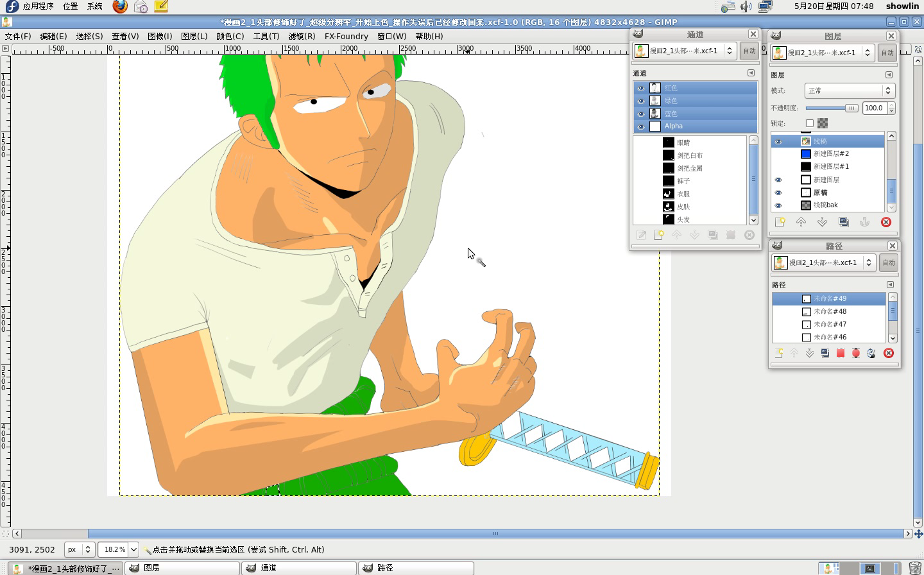The image size is (924, 575).
Task: Stroke along the selected path
Action: click(871, 353)
